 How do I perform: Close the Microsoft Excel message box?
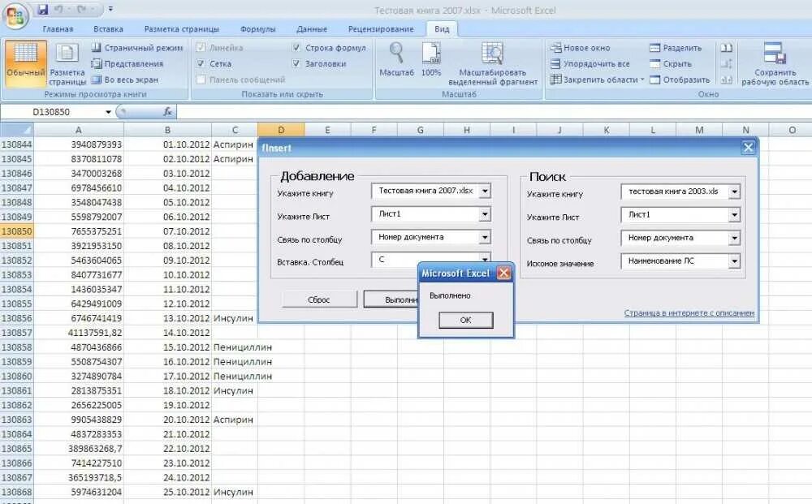coord(503,274)
